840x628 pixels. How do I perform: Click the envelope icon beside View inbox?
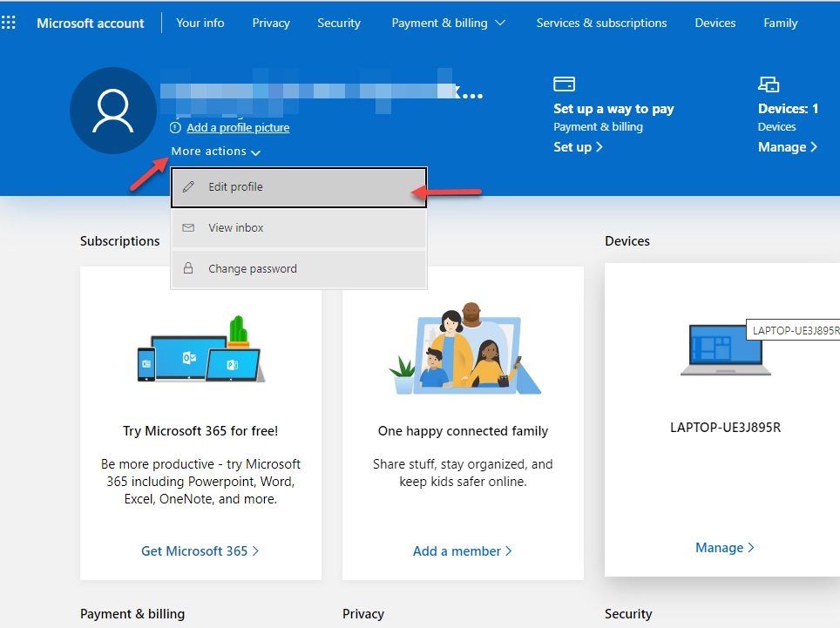(x=188, y=227)
